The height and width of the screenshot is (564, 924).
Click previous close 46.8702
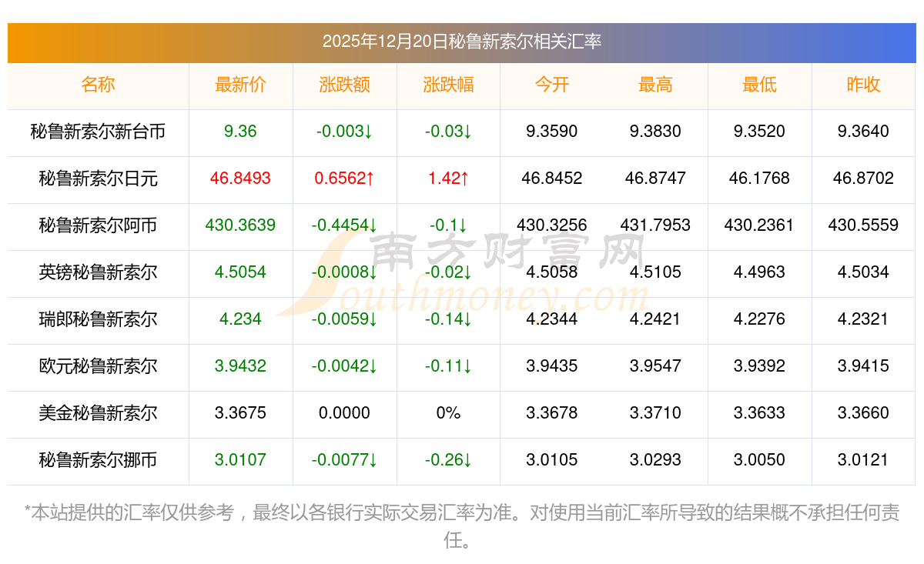[863, 179]
